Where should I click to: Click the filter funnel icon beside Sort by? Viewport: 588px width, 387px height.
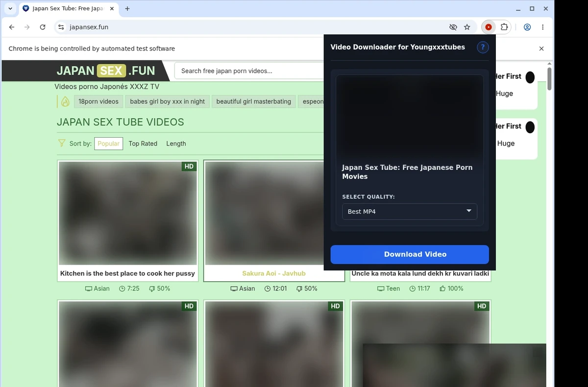click(x=62, y=143)
